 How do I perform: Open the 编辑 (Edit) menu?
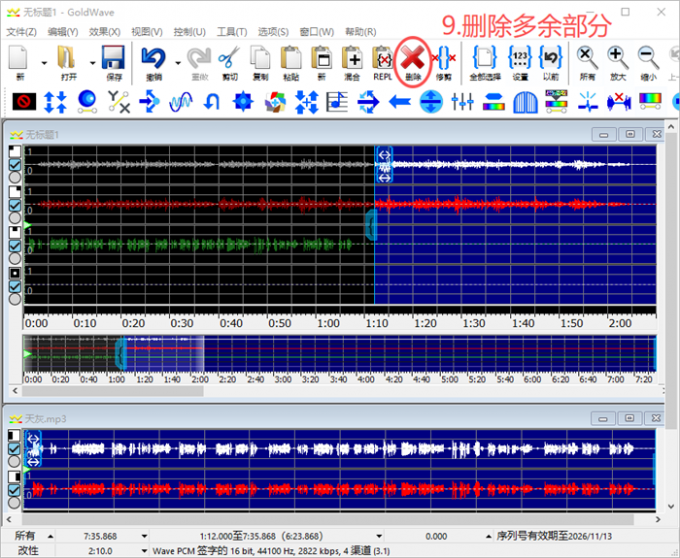pos(62,32)
